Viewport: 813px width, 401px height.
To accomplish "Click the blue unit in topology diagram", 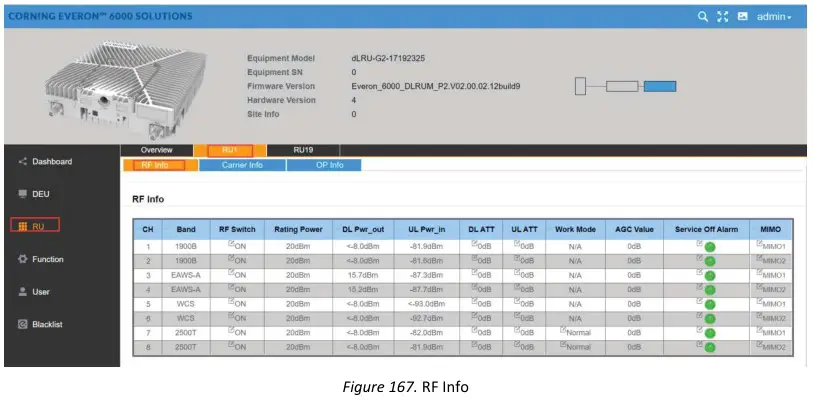I will point(659,87).
